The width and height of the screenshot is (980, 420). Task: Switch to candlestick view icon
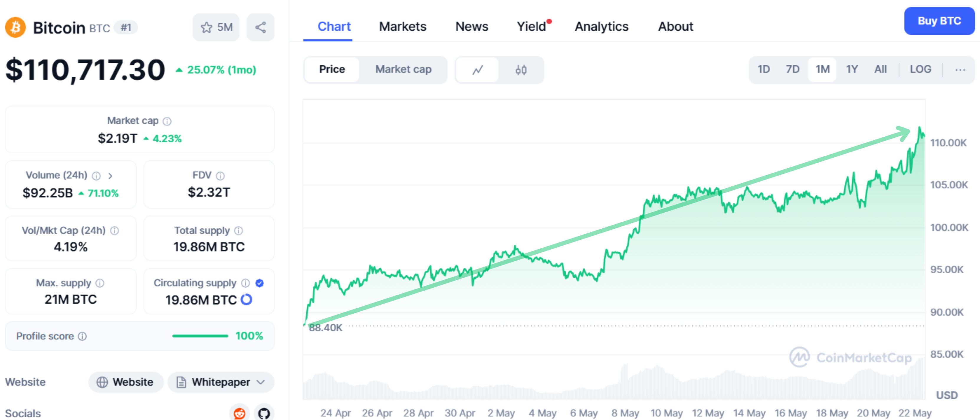pyautogui.click(x=521, y=70)
